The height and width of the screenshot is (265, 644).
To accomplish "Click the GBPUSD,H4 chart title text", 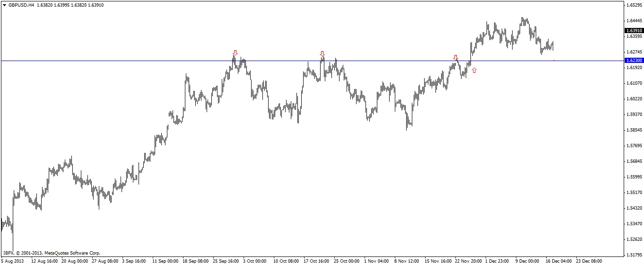I will 21,5.
